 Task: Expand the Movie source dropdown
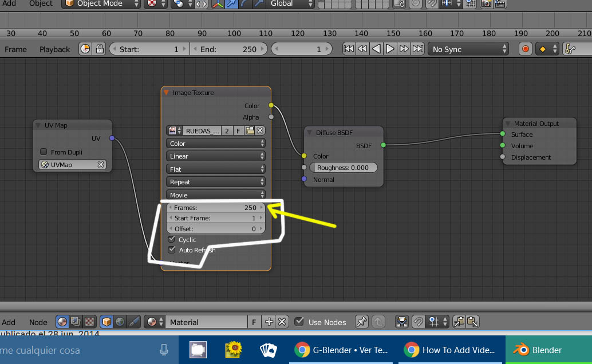pos(216,195)
